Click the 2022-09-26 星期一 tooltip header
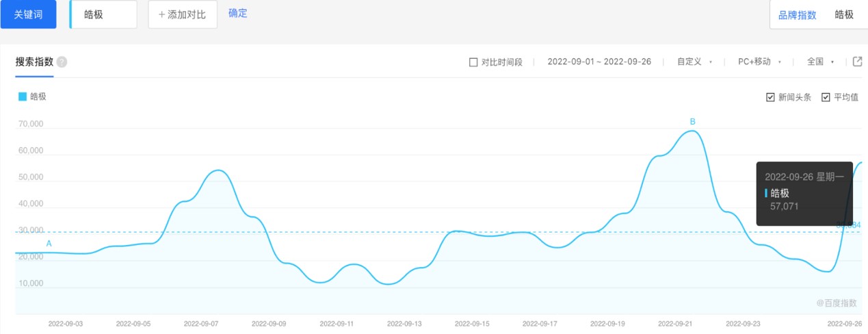The width and height of the screenshot is (868, 334). pos(804,177)
